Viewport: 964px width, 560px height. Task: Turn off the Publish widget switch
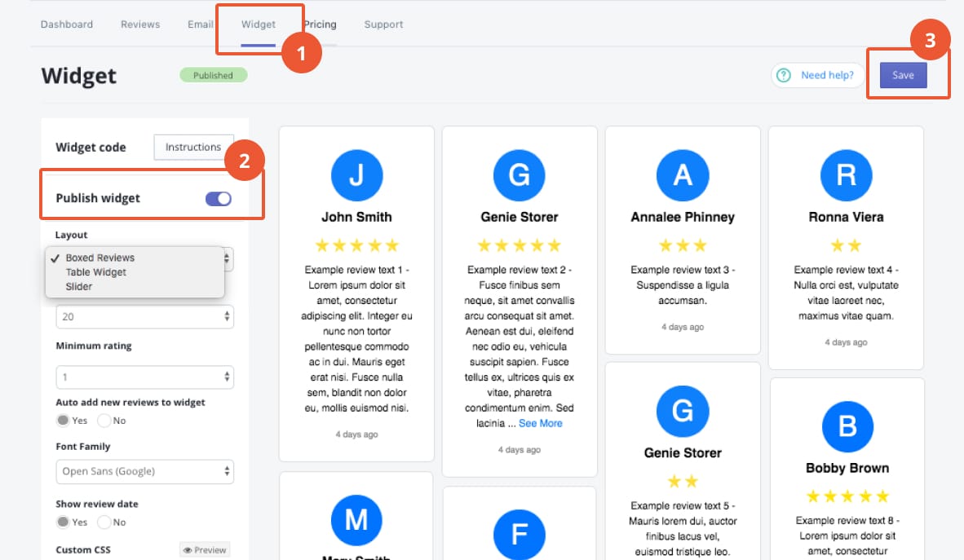(219, 199)
